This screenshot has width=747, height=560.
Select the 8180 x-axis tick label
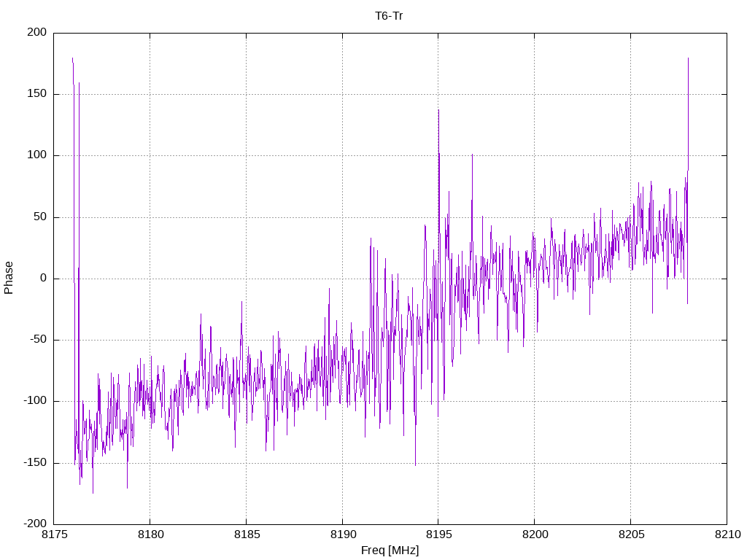click(x=150, y=536)
